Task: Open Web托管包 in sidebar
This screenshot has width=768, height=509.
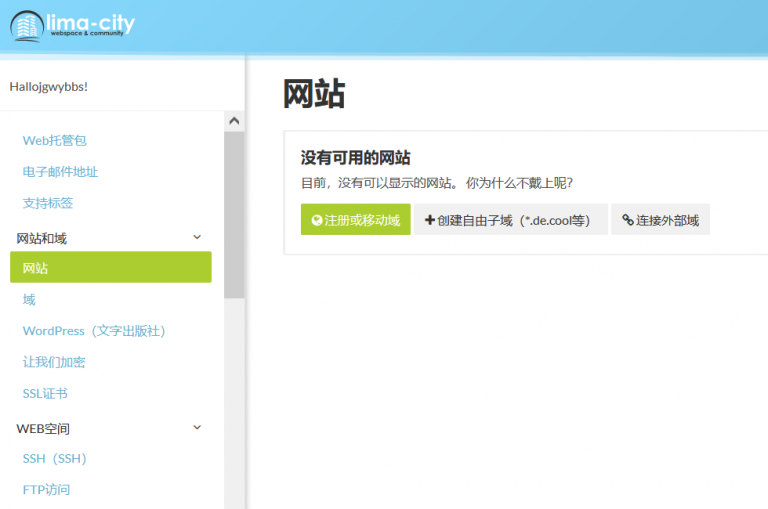Action: click(61, 140)
